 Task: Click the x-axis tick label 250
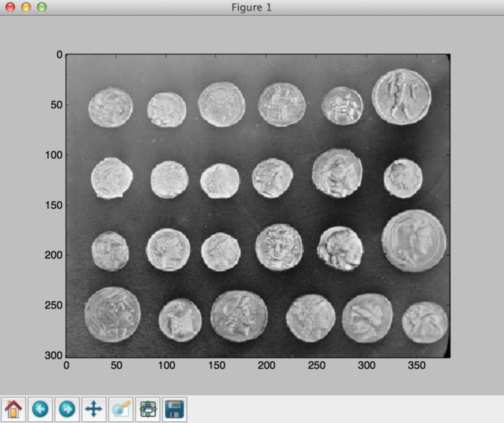pyautogui.click(x=316, y=365)
